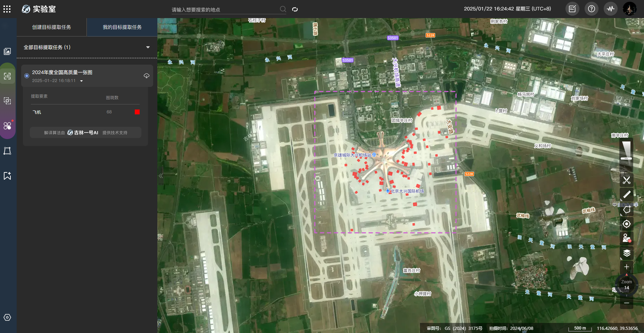Open the map layers stack icon
The image size is (644, 333).
626,253
